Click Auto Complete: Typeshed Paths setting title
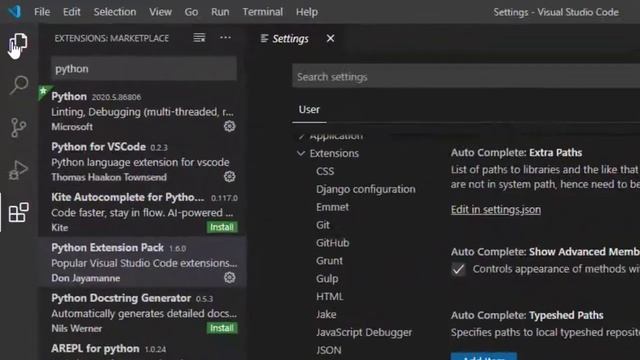 [527, 315]
